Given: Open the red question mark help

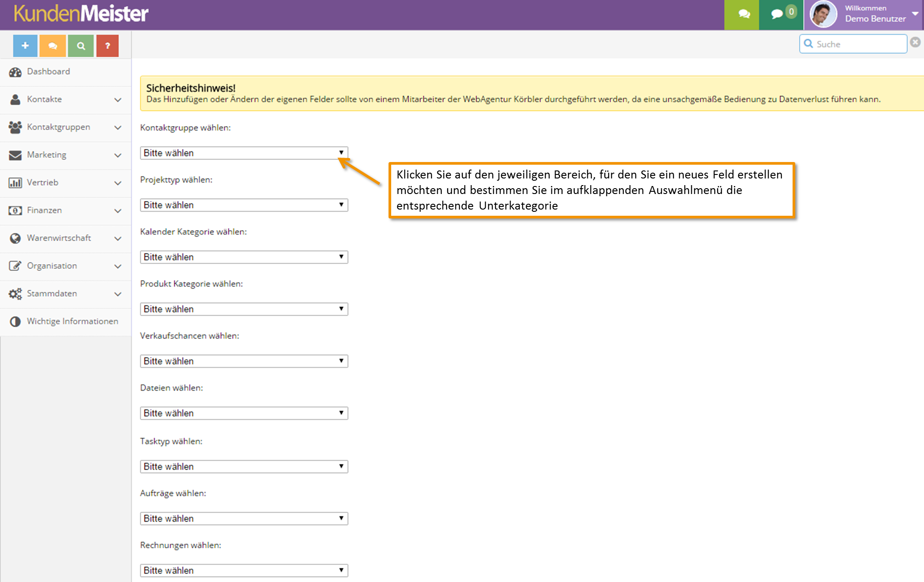Looking at the screenshot, I should coord(107,46).
